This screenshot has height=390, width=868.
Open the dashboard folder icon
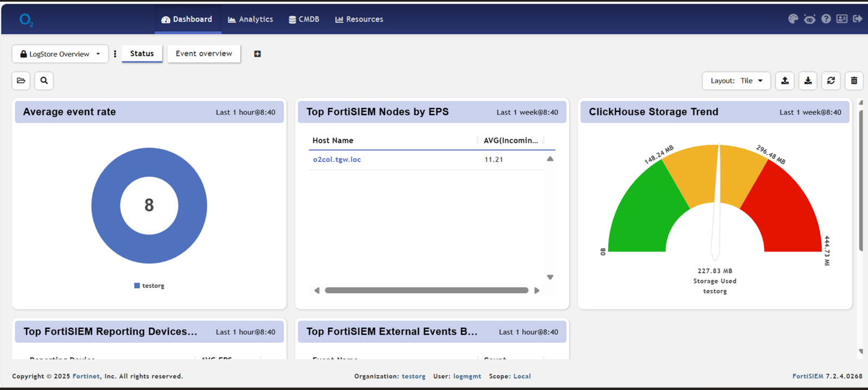click(21, 81)
